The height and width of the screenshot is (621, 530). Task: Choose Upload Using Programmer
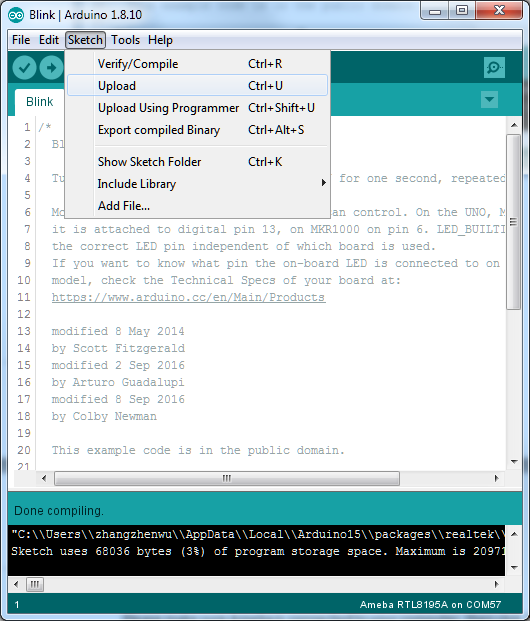197,108
